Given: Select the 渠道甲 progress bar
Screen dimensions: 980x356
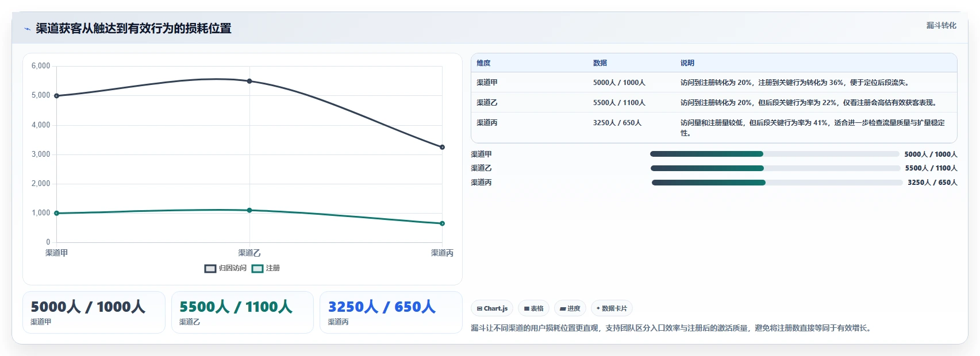Looking at the screenshot, I should (x=775, y=154).
